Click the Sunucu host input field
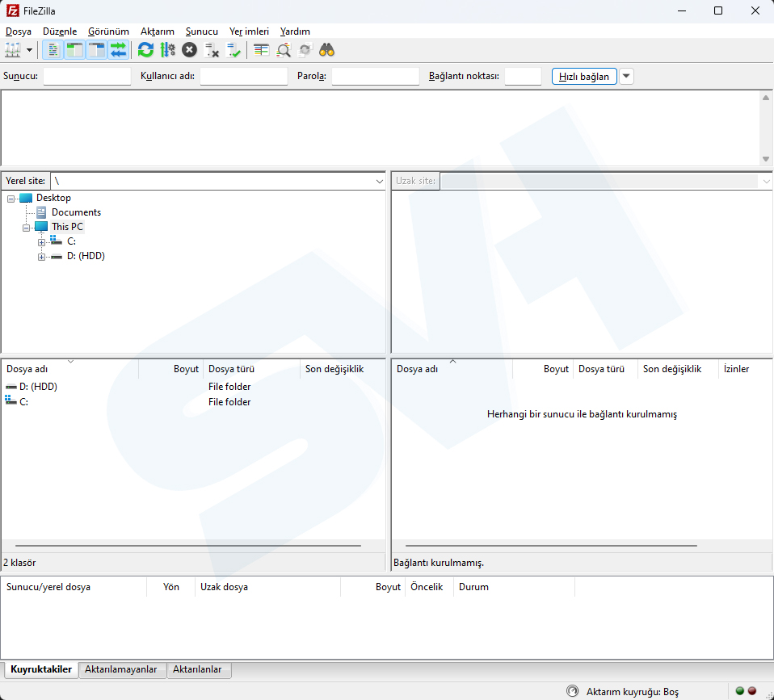The image size is (774, 700). 87,77
